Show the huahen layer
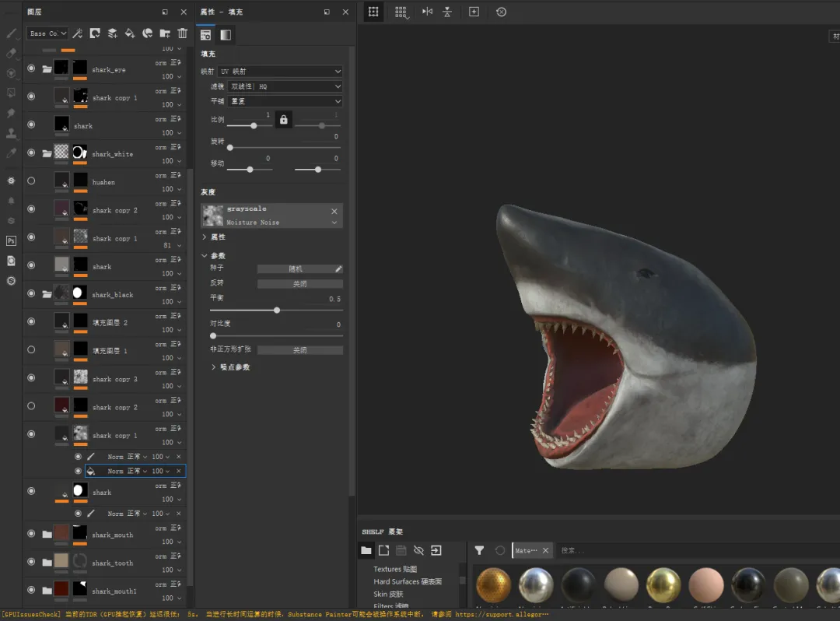The image size is (840, 621). pyautogui.click(x=31, y=181)
